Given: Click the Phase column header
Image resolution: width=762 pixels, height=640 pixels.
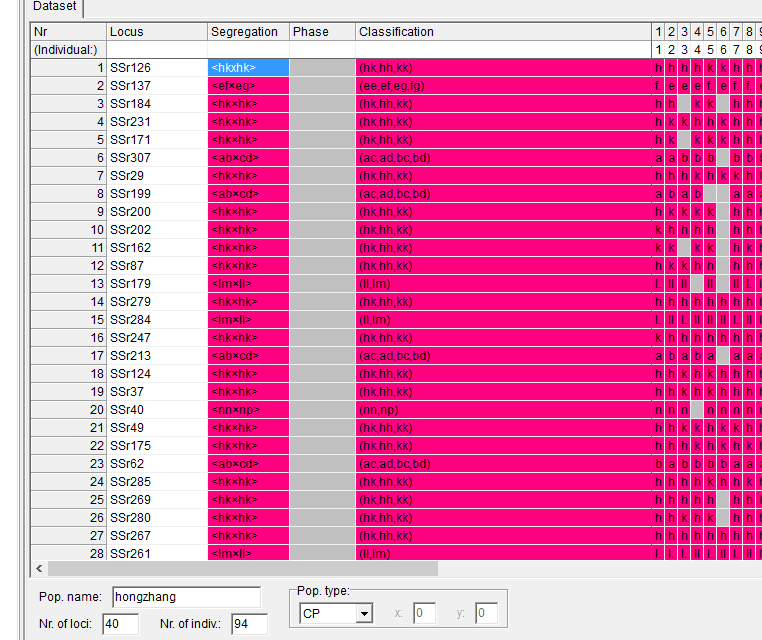Looking at the screenshot, I should 322,32.
